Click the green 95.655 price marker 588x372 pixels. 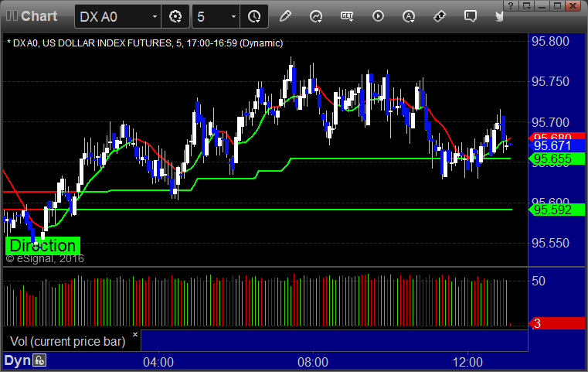pyautogui.click(x=557, y=159)
